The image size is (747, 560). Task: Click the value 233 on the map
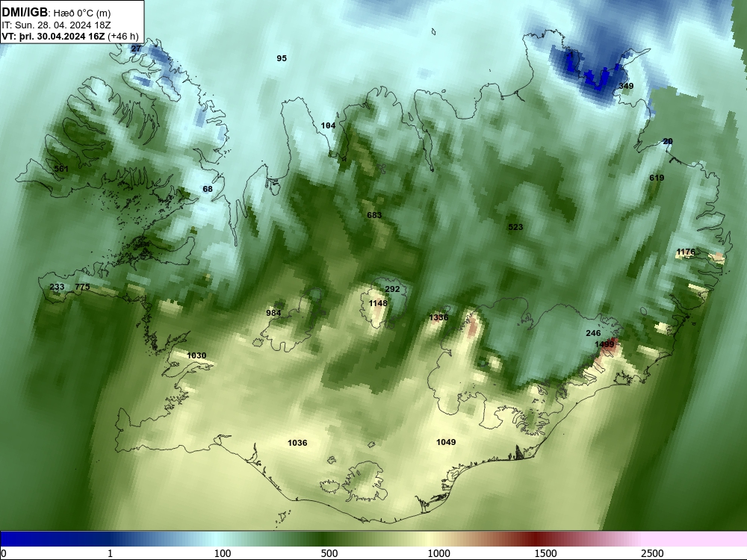(57, 287)
